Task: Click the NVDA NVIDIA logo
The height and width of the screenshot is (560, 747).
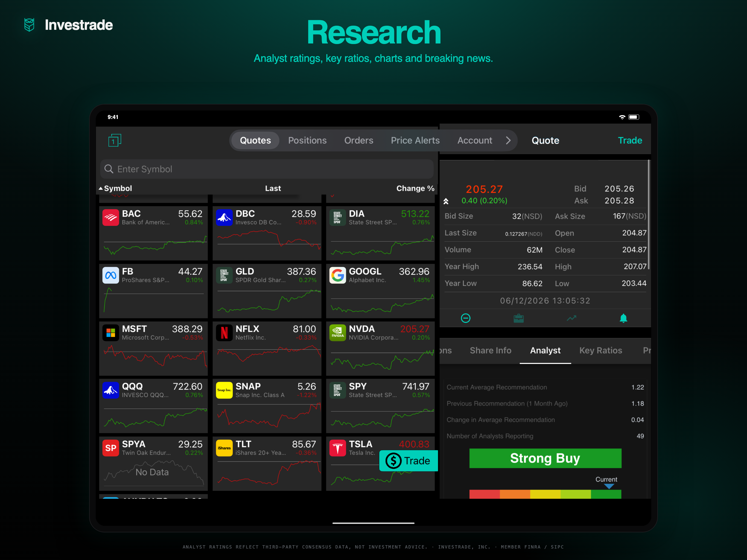Action: point(338,333)
